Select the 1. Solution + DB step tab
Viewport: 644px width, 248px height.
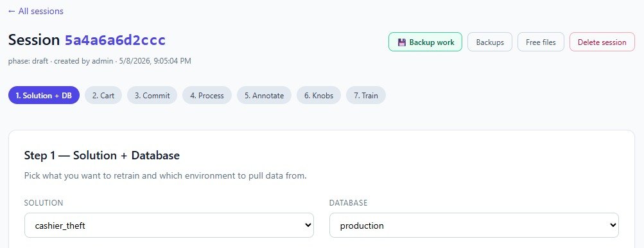44,96
